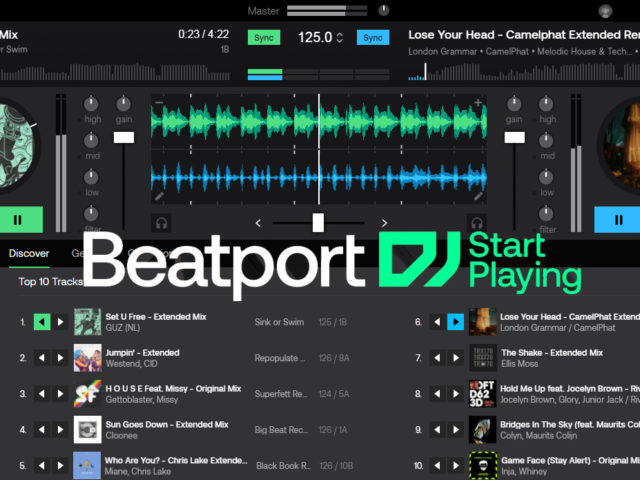Load Game Face to right deck
Image resolution: width=640 pixels, height=480 pixels.
coord(456,466)
